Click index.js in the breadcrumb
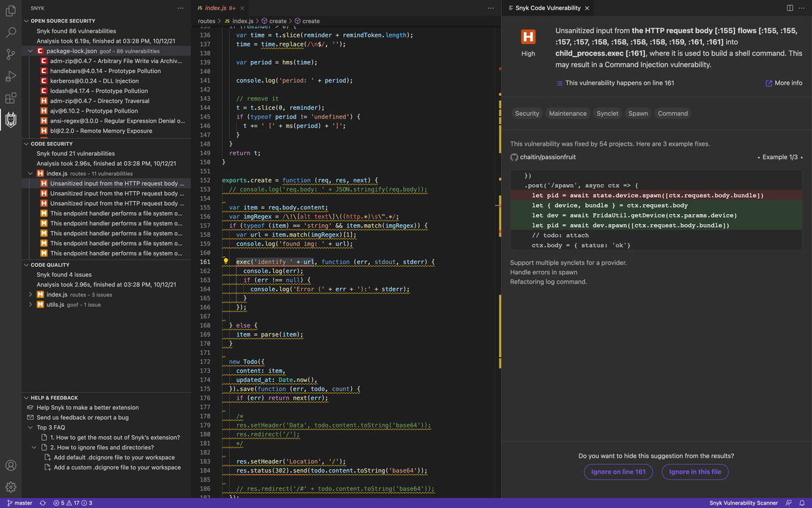The image size is (812, 508). coord(239,21)
